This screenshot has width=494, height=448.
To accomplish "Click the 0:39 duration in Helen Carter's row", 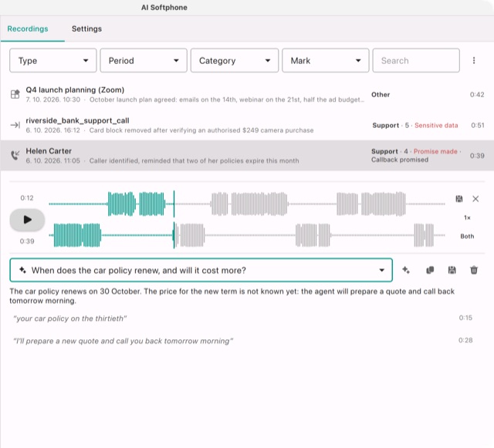I will 477,156.
